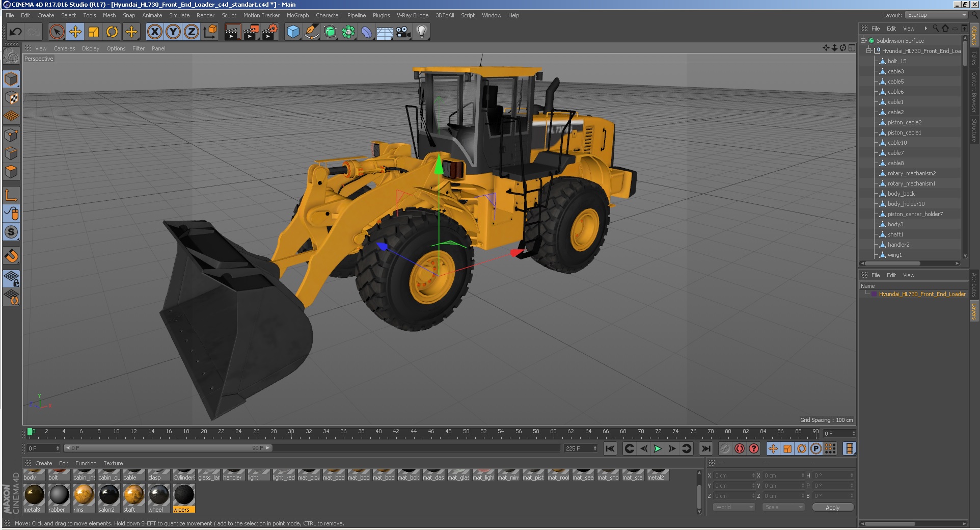Viewport: 980px width, 530px height.
Task: Switch to Polygons mode
Action: tap(11, 172)
